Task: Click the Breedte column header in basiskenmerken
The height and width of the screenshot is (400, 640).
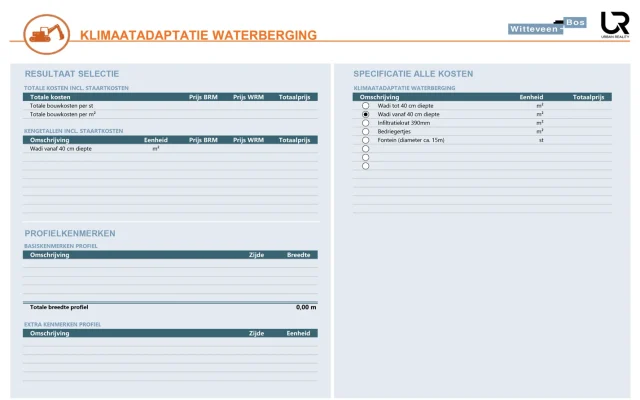Action: (x=298, y=255)
